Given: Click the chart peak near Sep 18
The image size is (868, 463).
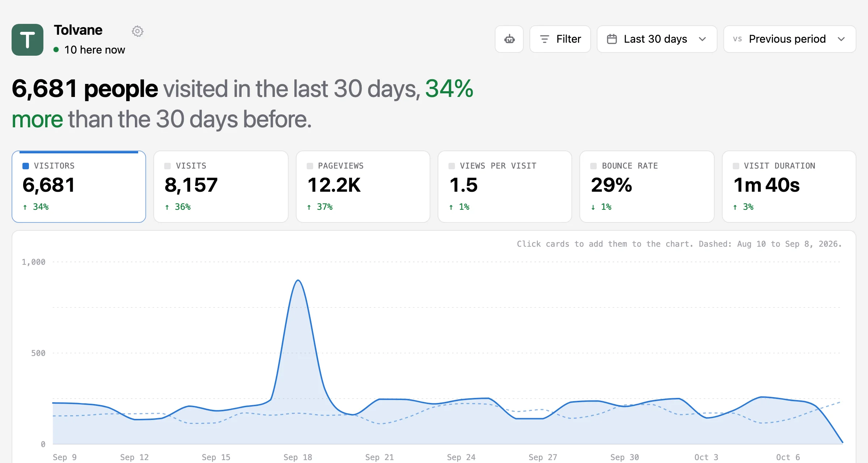Looking at the screenshot, I should (x=298, y=280).
